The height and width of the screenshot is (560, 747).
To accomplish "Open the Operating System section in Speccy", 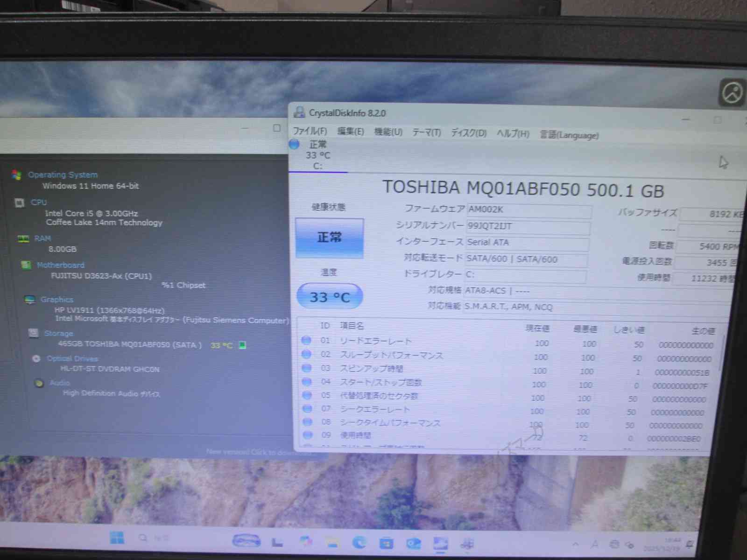I will 63,175.
